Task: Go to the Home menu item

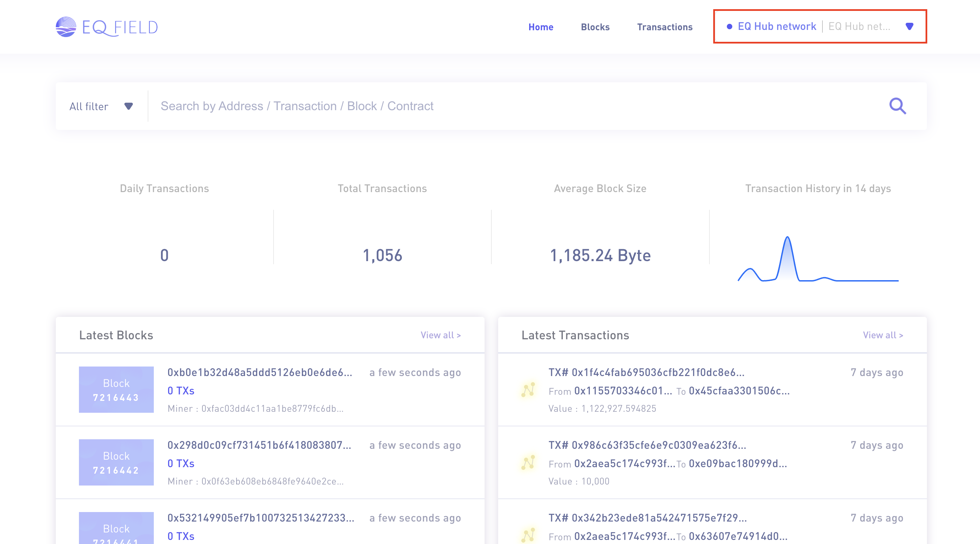Action: [541, 27]
